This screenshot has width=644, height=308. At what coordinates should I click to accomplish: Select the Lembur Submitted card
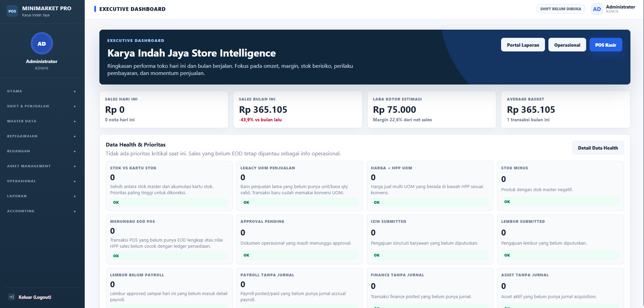coord(560,239)
